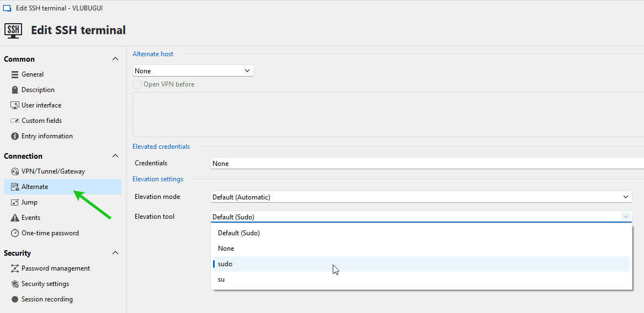Image resolution: width=644 pixels, height=313 pixels.
Task: Open Entry information info icon
Action: coord(15,136)
